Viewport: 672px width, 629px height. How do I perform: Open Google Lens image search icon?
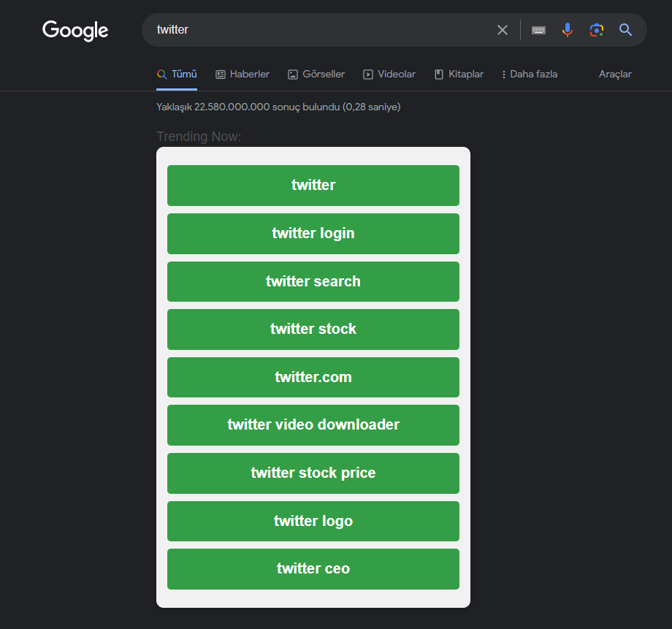[597, 30]
